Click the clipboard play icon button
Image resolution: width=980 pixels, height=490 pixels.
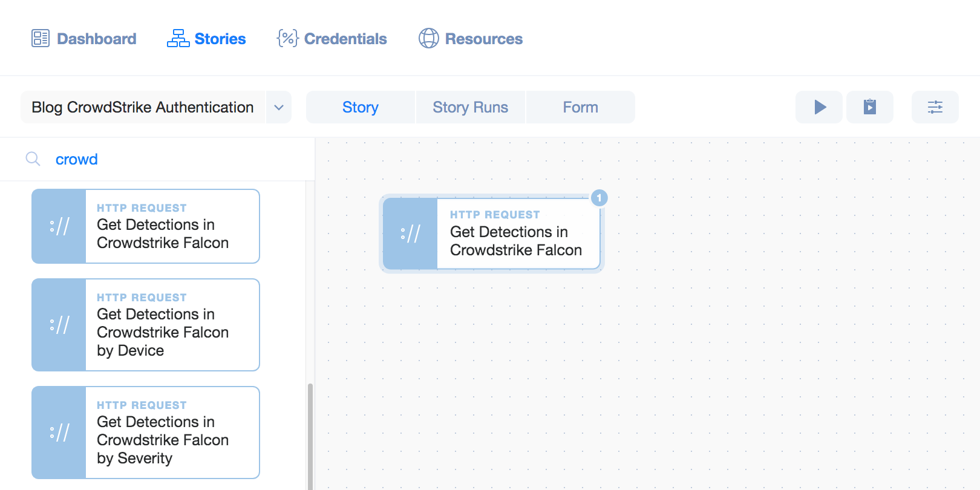[870, 108]
